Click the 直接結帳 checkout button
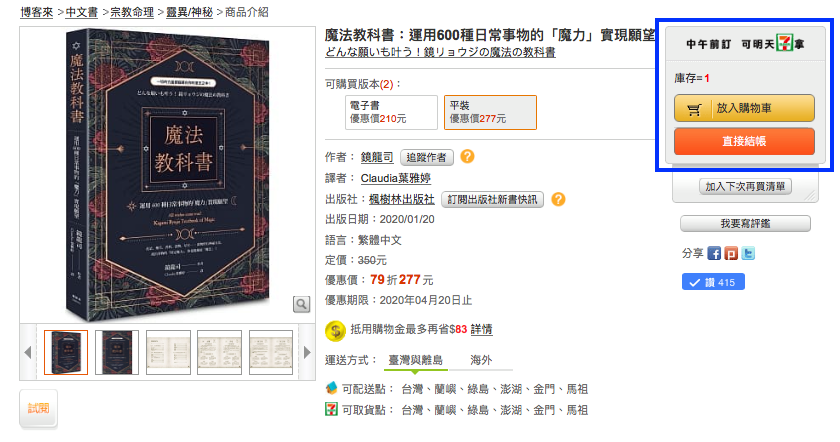Image resolution: width=840 pixels, height=442 pixels. point(744,141)
